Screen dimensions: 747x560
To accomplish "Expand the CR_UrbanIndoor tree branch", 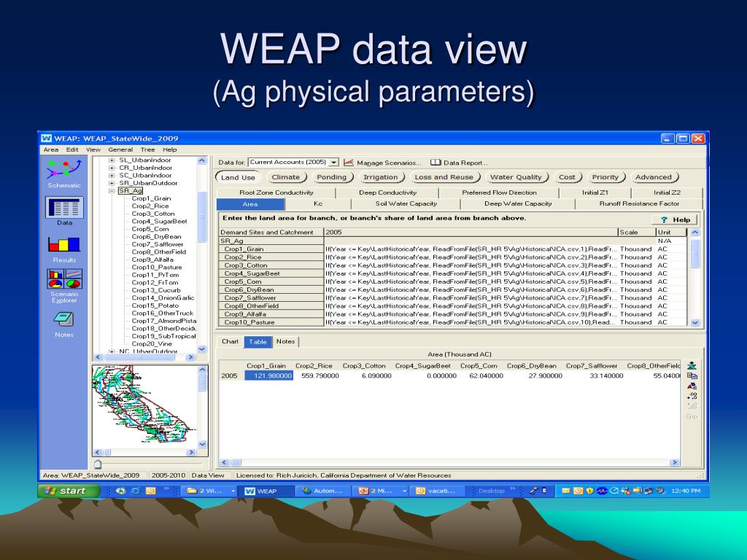I will [112, 168].
